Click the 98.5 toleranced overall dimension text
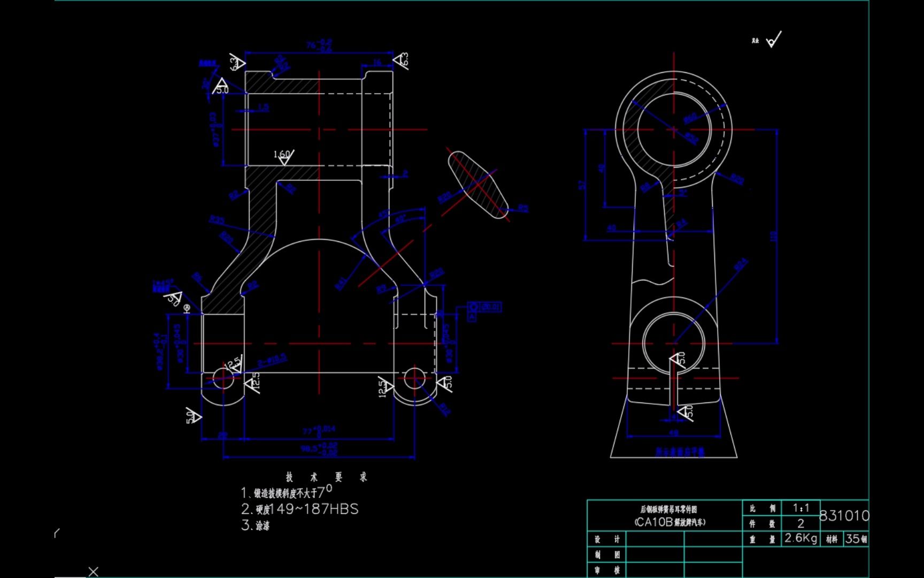The width and height of the screenshot is (924, 578). click(319, 448)
